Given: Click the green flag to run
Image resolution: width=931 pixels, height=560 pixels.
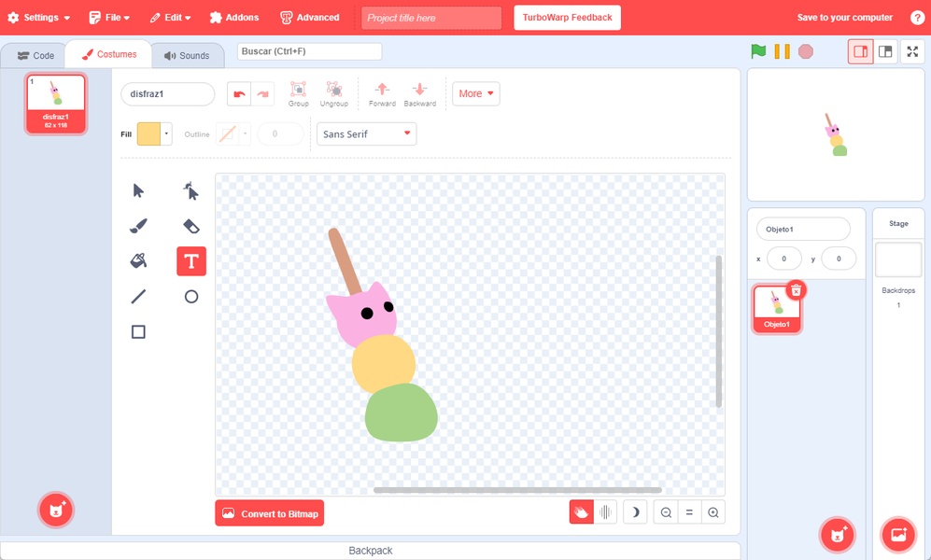Looking at the screenshot, I should tap(758, 51).
